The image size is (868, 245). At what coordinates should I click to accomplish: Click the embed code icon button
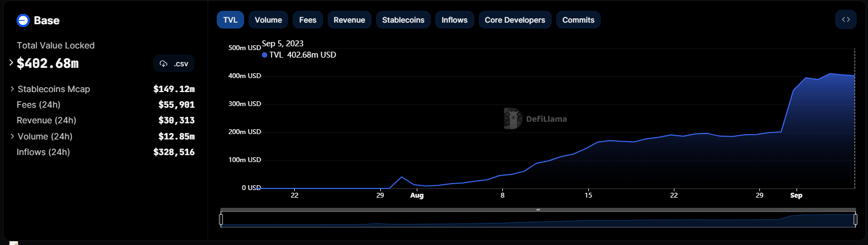(x=845, y=20)
